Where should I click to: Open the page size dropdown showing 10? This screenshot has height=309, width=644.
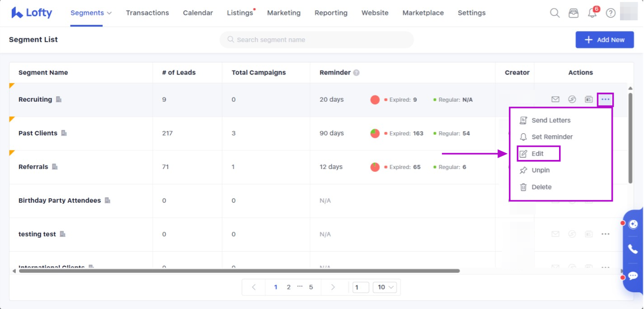coord(386,287)
